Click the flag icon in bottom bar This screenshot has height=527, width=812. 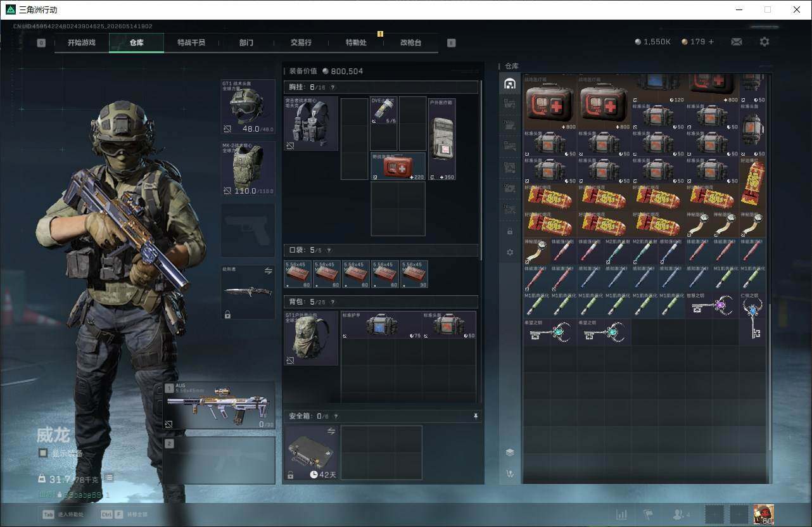pyautogui.click(x=648, y=515)
